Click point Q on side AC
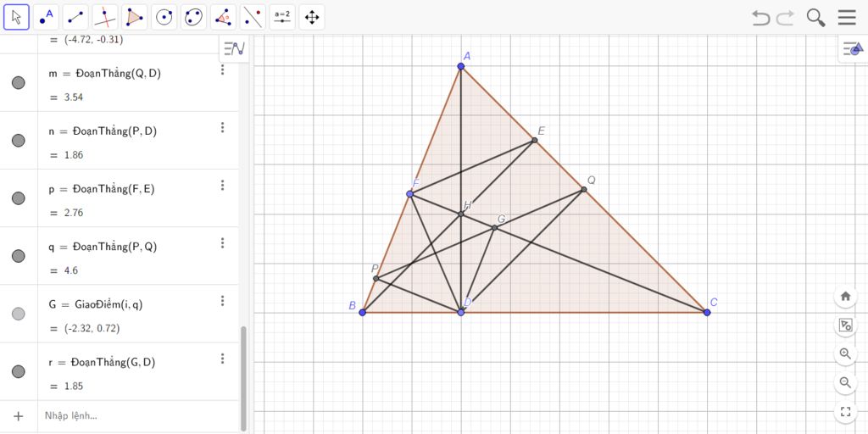 click(583, 190)
